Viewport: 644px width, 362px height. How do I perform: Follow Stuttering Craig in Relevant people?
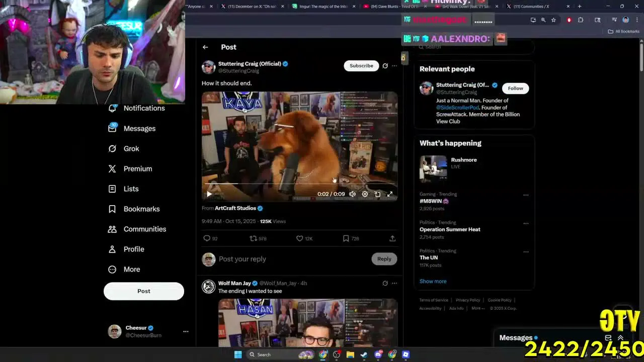coord(515,88)
